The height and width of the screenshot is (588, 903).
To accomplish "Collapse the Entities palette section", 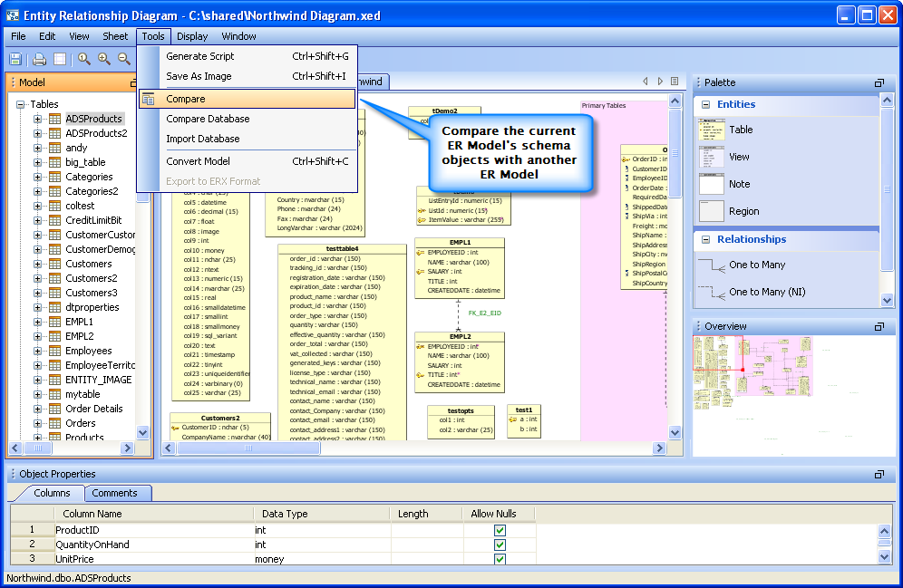I will point(705,105).
